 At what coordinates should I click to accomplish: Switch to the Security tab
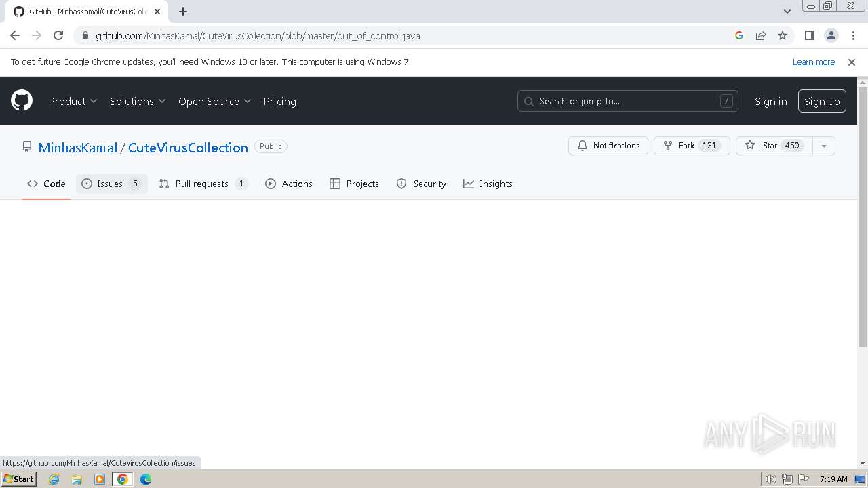click(421, 184)
